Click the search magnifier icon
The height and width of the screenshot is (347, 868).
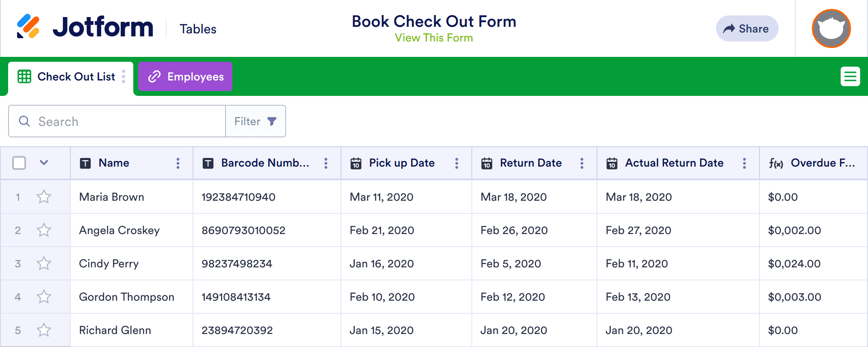tap(24, 121)
